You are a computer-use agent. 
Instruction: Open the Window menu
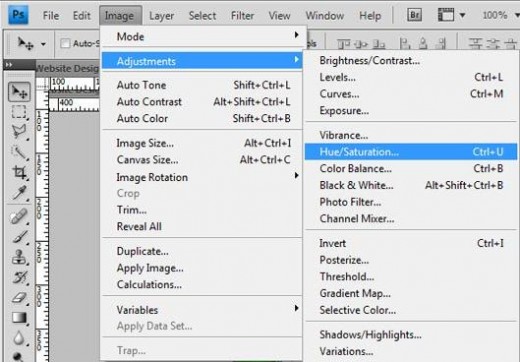(325, 15)
